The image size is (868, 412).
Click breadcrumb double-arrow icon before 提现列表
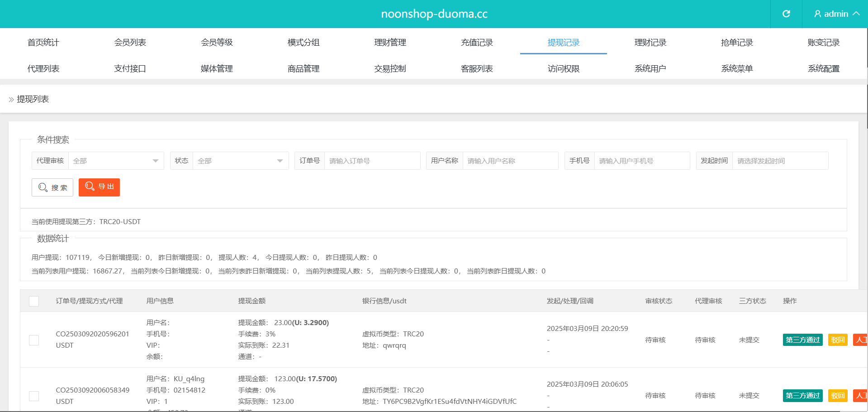tap(11, 100)
